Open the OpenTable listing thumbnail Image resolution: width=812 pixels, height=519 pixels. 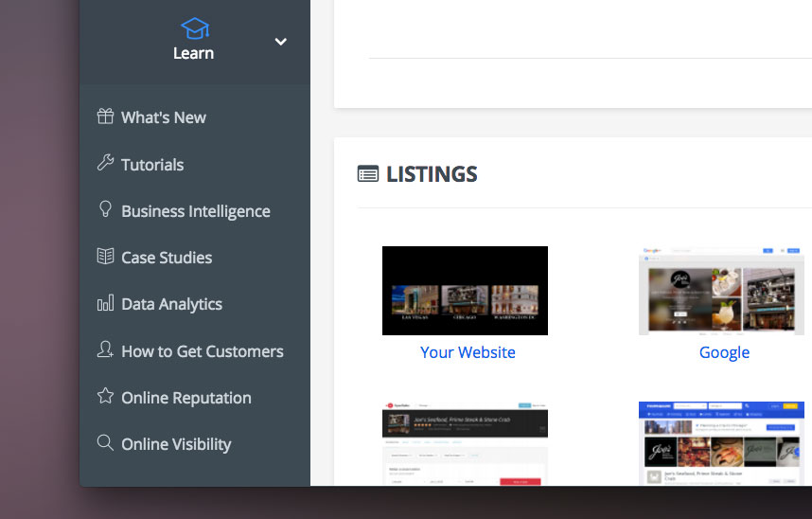pos(465,443)
